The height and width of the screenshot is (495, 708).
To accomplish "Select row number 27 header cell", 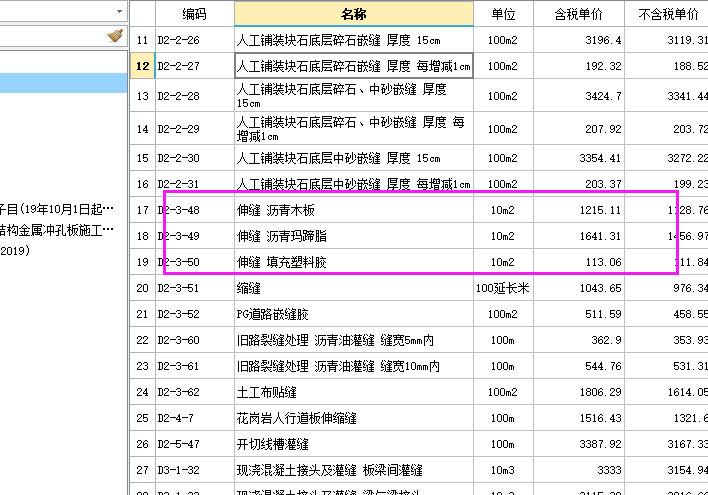I will click(x=142, y=470).
